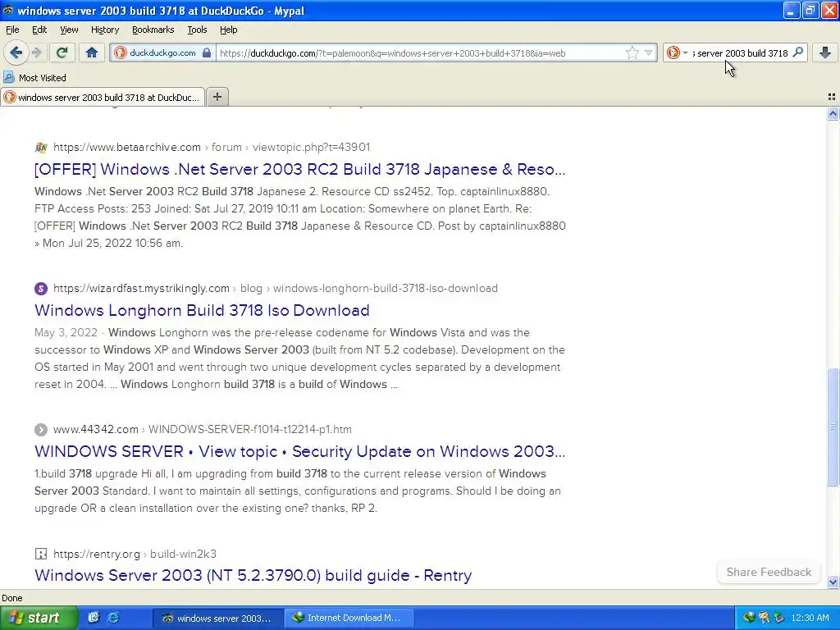
Task: Open the Edit menu
Action: tap(39, 30)
